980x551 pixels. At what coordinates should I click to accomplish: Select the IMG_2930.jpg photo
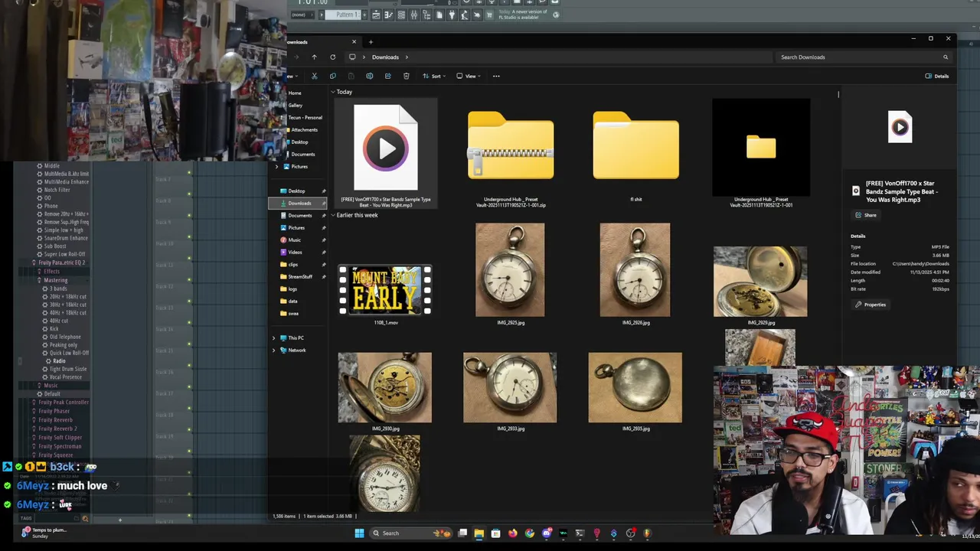385,387
